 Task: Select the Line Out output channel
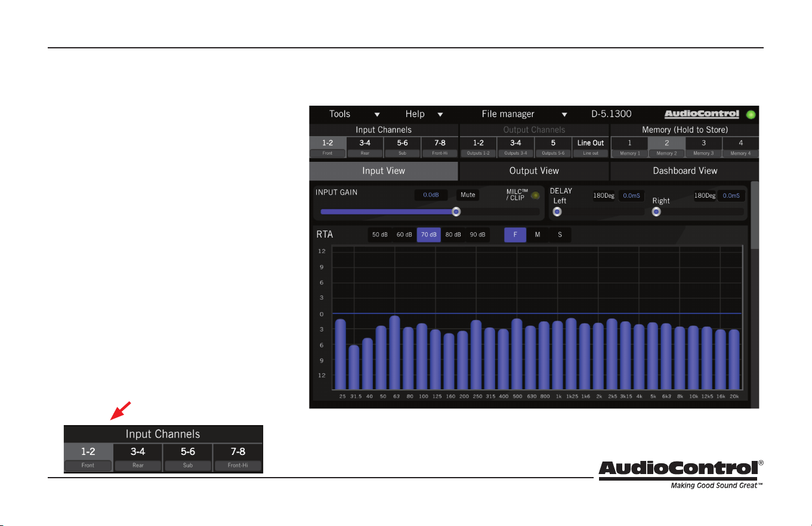591,143
